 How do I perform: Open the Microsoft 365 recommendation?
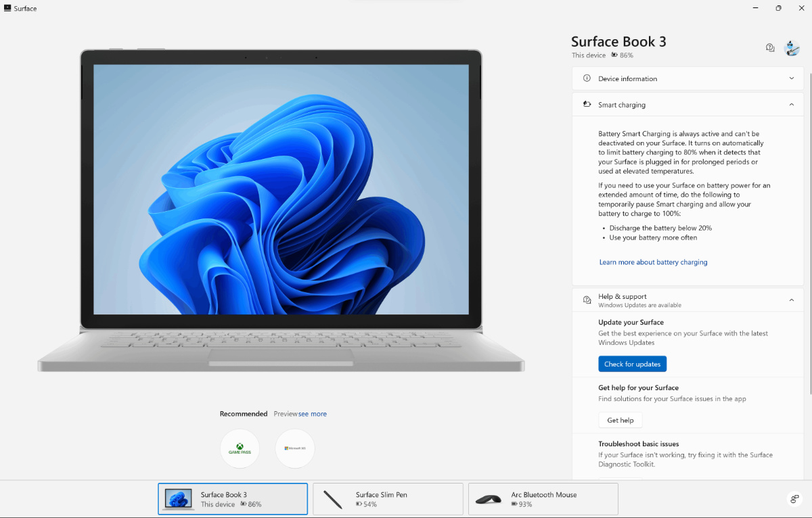pyautogui.click(x=294, y=448)
